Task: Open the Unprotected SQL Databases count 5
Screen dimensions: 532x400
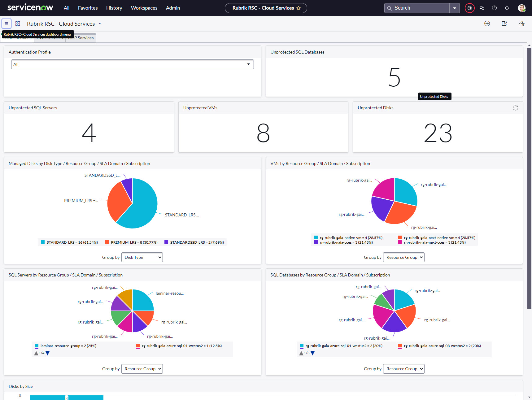Action: click(394, 77)
